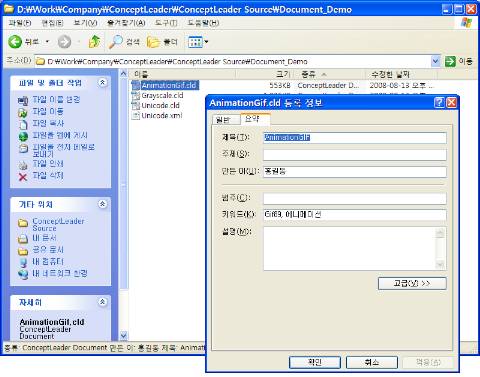This screenshot has height=377, width=480.
Task: Click the Author input field
Action: pyautogui.click(x=354, y=172)
